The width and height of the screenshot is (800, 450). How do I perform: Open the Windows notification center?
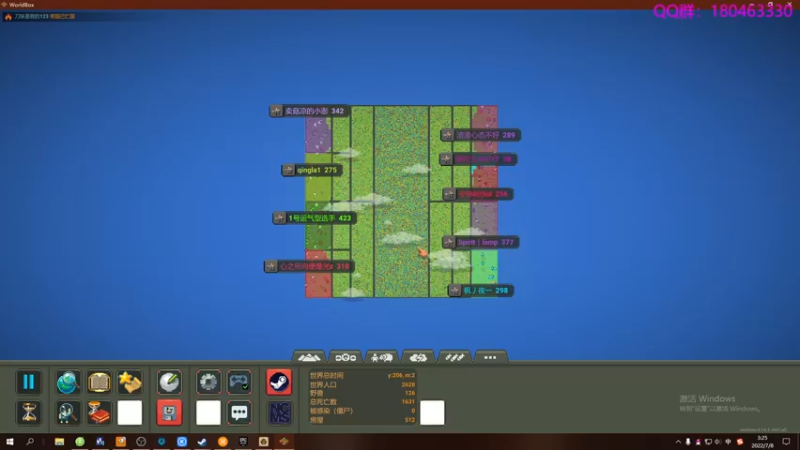(x=786, y=441)
